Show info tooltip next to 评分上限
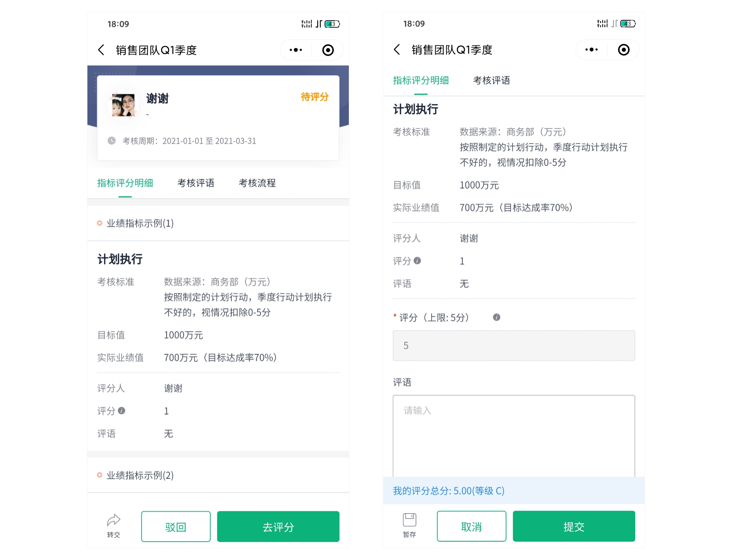Viewport: 732px width, 560px height. tap(496, 317)
